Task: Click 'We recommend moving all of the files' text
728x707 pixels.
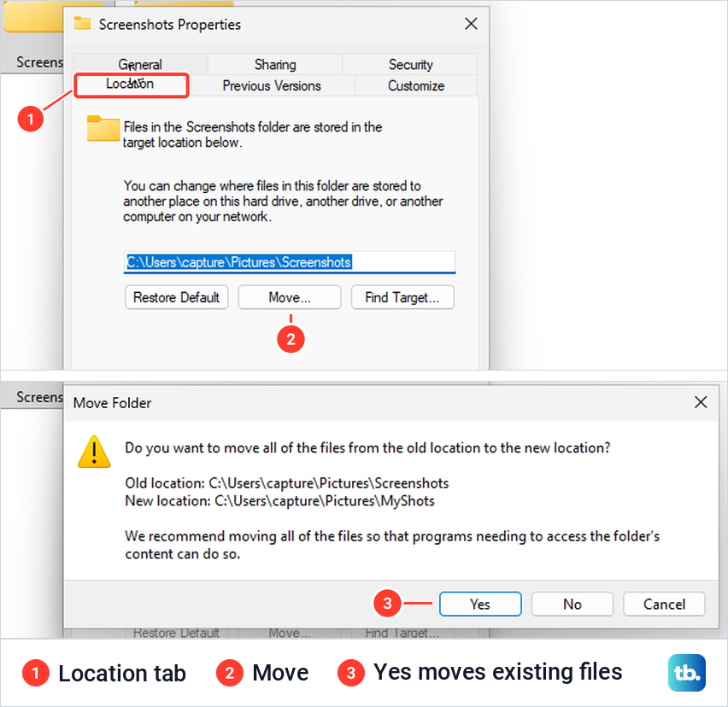Action: pos(392,545)
